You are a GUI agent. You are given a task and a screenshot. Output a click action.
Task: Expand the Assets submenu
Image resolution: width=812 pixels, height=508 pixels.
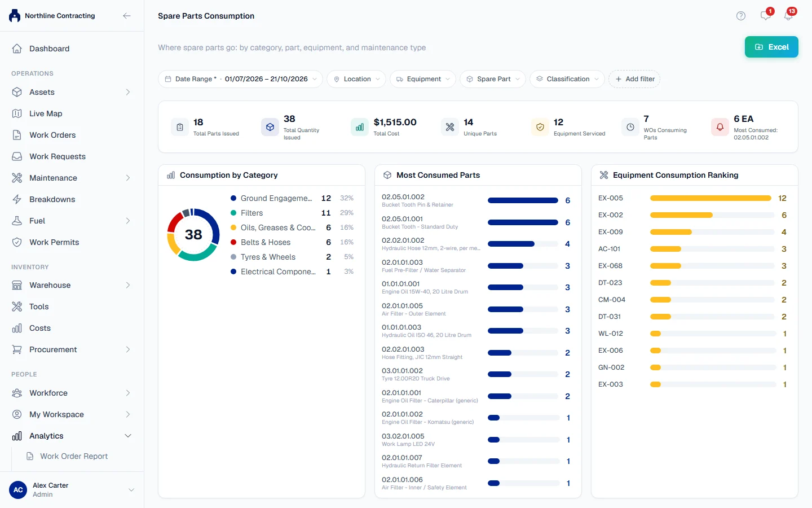[128, 92]
